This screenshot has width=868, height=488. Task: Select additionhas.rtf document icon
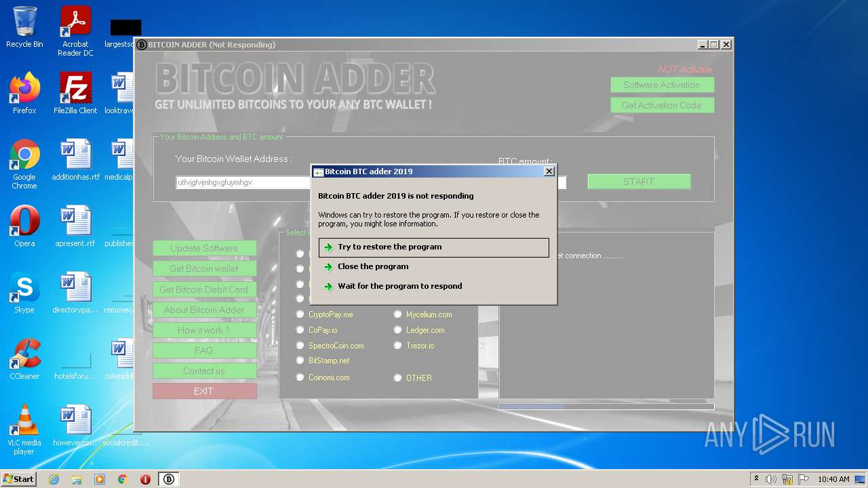[x=75, y=160]
